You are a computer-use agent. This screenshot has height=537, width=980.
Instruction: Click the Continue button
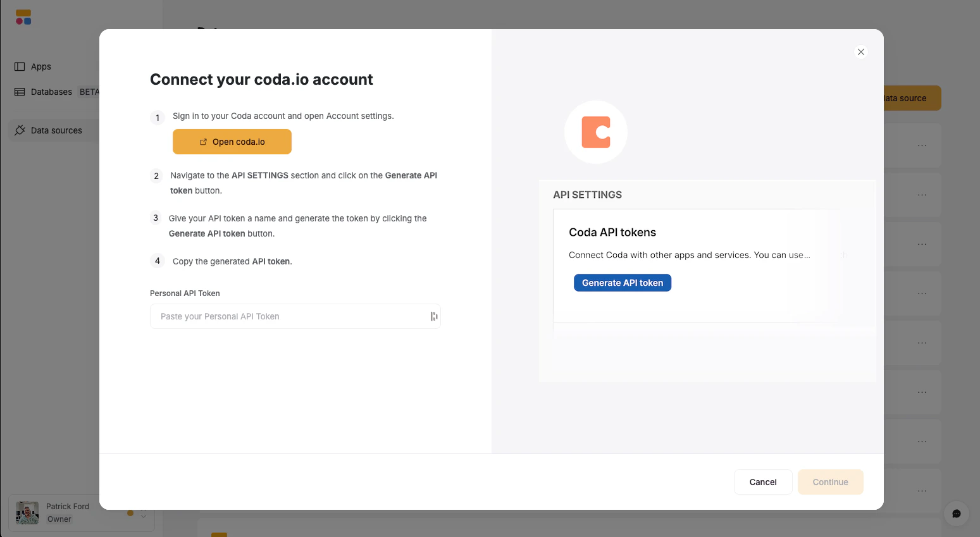(x=831, y=482)
